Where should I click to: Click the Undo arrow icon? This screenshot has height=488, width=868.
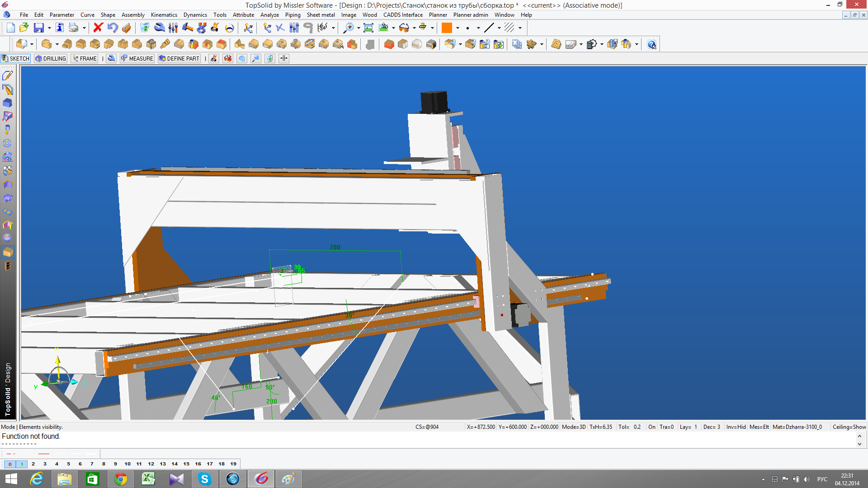click(113, 28)
